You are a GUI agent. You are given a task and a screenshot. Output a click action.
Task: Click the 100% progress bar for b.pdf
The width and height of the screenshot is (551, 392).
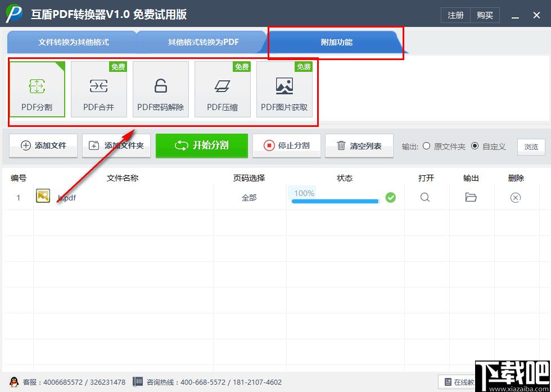(x=335, y=201)
